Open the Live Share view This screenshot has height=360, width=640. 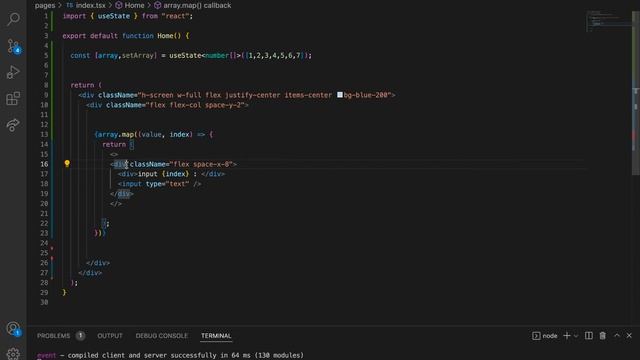pos(13,125)
